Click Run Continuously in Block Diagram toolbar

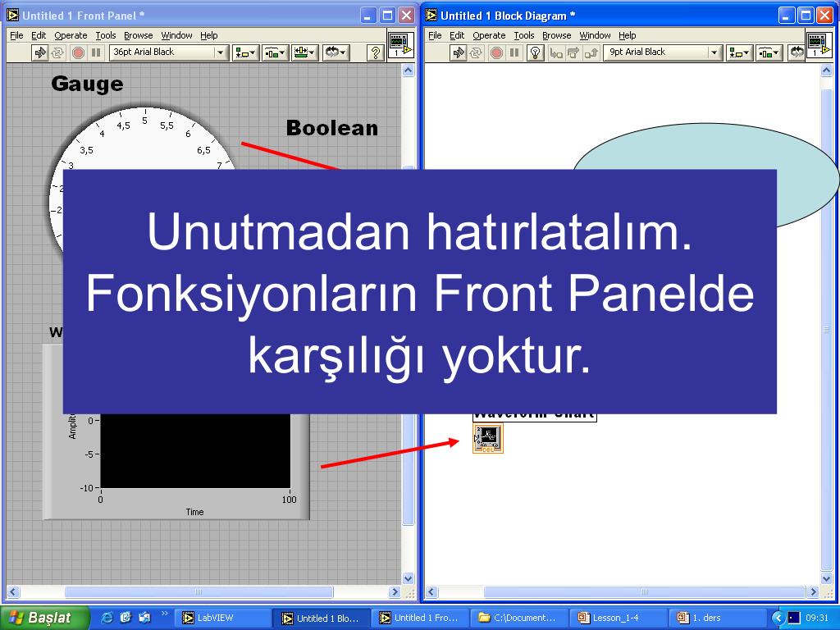tap(476, 52)
